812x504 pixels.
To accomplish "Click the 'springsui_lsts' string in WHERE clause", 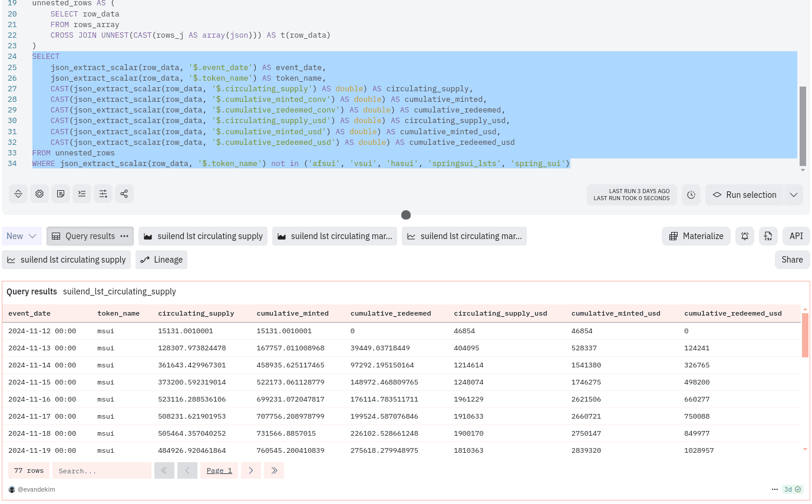I will coord(465,164).
